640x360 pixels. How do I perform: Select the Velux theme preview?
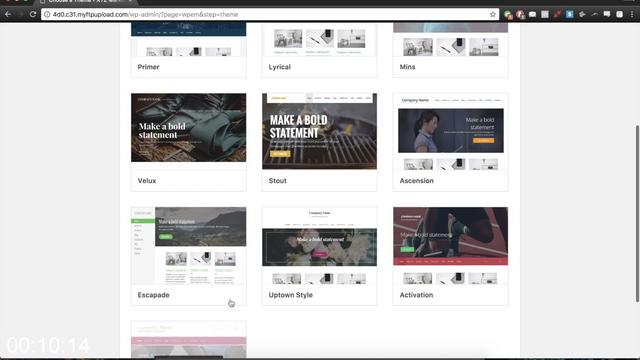[189, 127]
